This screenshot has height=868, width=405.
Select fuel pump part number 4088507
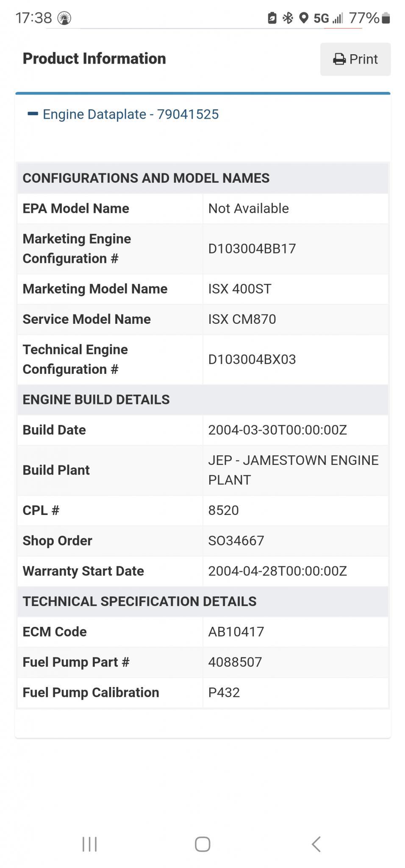tap(235, 662)
